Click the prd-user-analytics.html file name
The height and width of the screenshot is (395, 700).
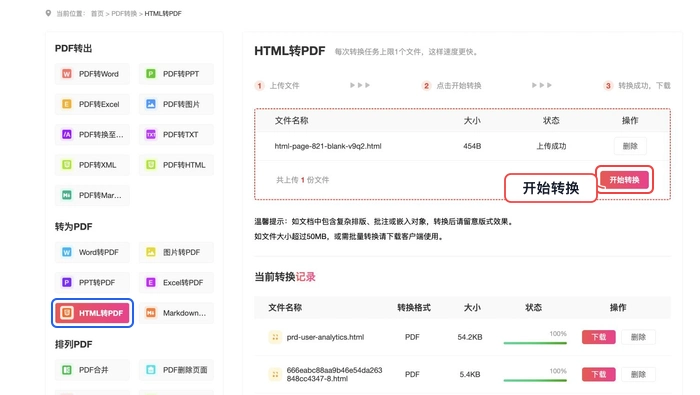pos(325,337)
